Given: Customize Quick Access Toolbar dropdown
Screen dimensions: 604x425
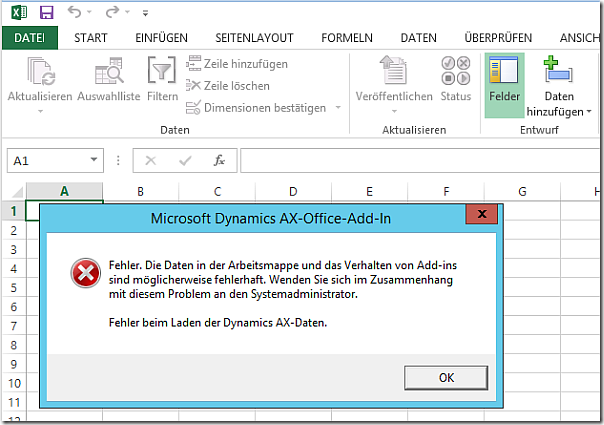Looking at the screenshot, I should [145, 13].
